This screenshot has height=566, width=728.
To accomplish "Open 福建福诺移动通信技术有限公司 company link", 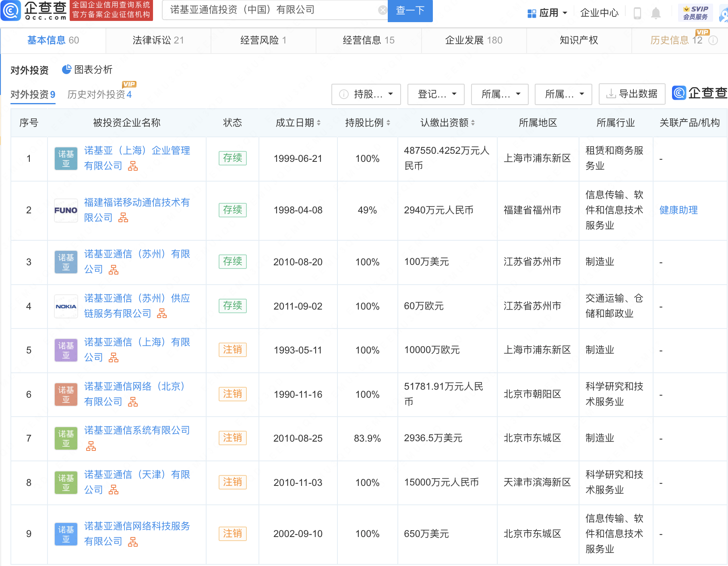I will (137, 210).
